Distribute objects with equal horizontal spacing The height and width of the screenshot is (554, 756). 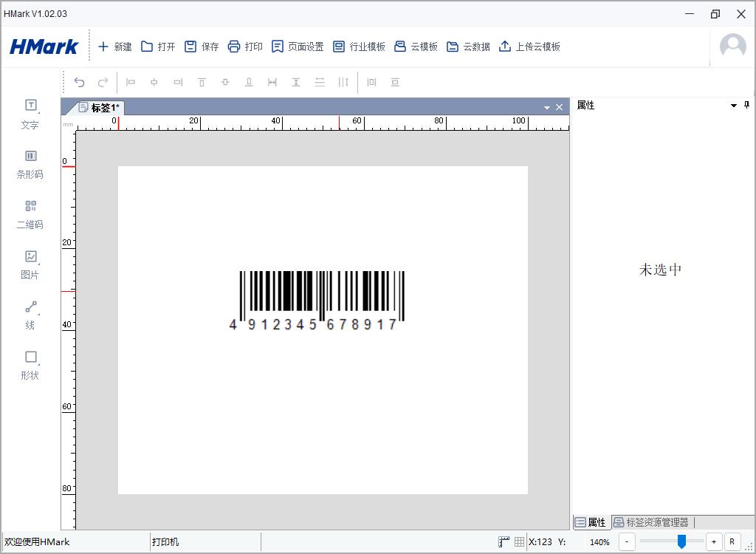coord(343,82)
